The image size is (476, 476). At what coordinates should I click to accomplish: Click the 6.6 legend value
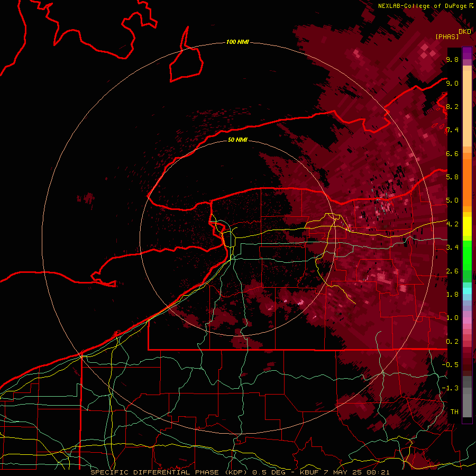tap(452, 153)
